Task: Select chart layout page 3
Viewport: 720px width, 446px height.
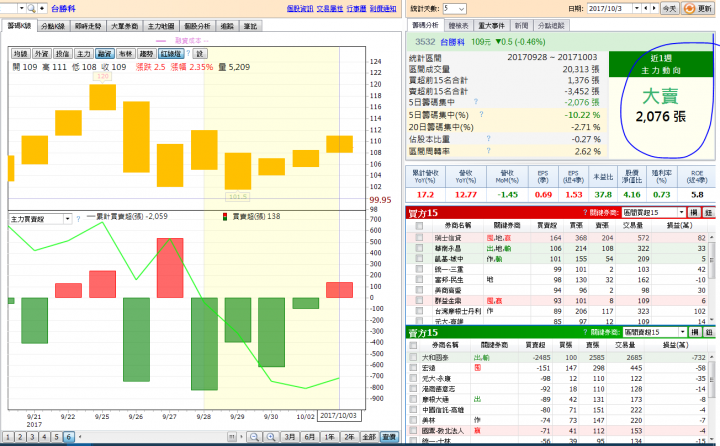Action: 32,436
